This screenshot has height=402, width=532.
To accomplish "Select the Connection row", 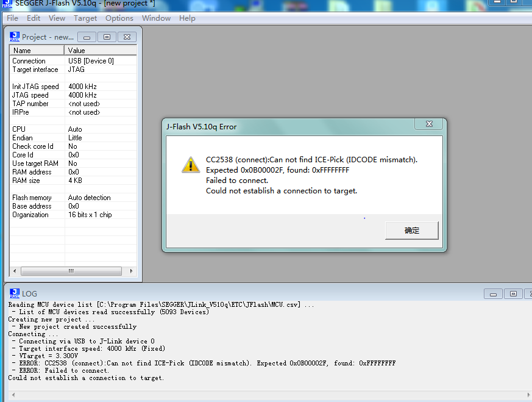I will 73,61.
